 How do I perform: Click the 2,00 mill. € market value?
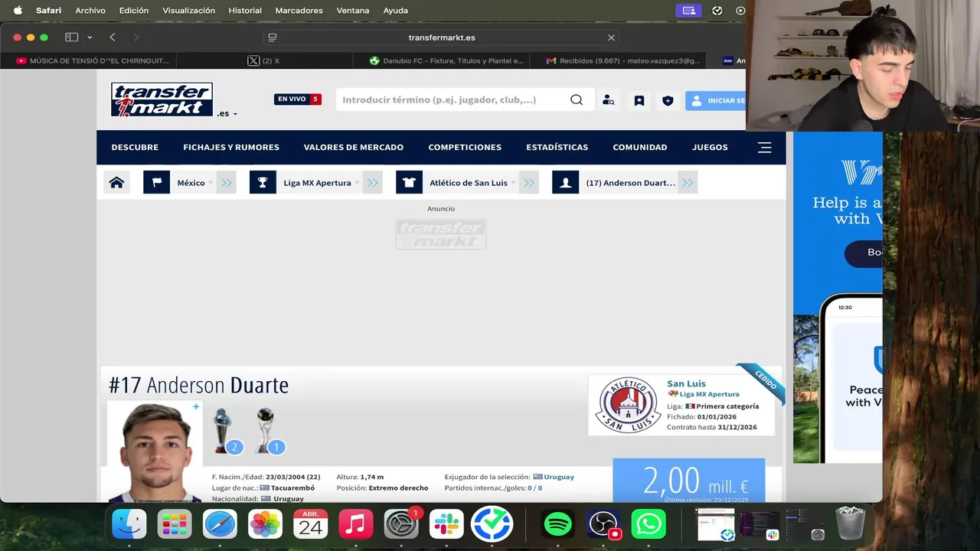(695, 481)
